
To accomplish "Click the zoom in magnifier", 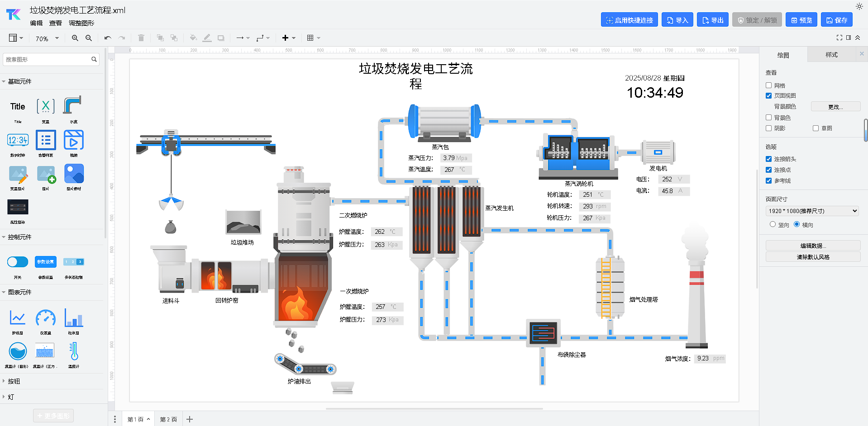I will click(x=75, y=38).
